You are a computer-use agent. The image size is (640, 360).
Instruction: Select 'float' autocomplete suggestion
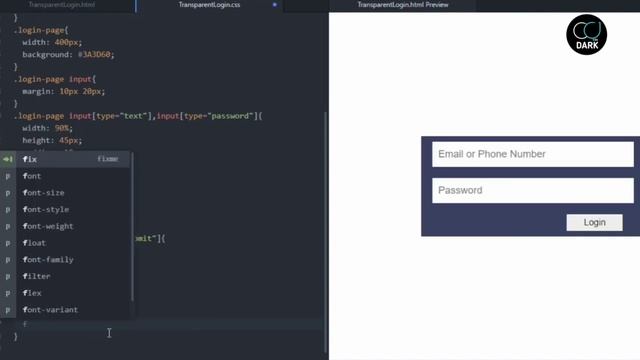(65, 243)
